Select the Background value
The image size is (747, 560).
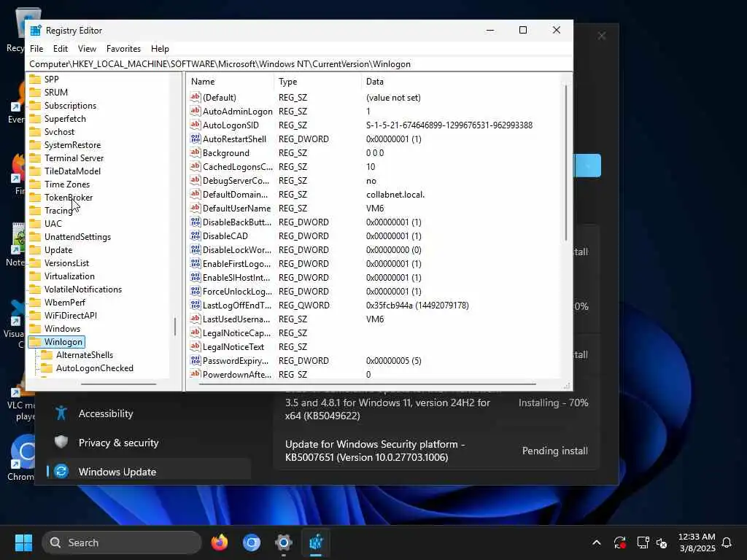(226, 153)
